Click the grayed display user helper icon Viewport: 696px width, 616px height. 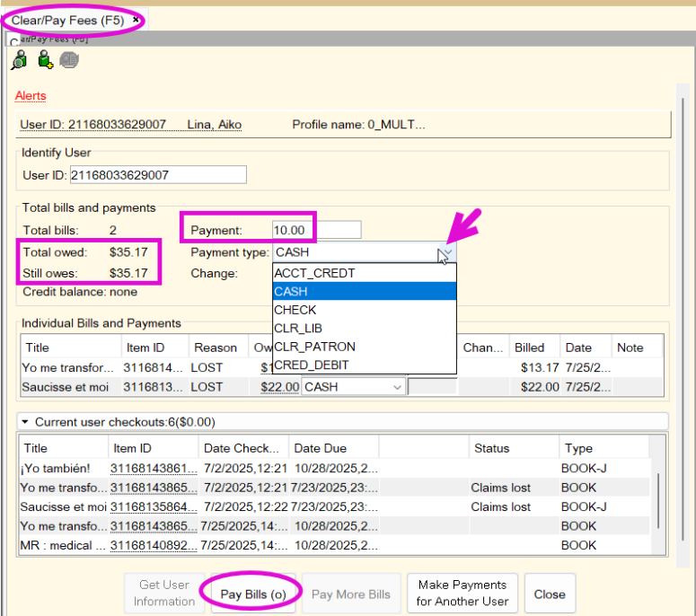(69, 60)
